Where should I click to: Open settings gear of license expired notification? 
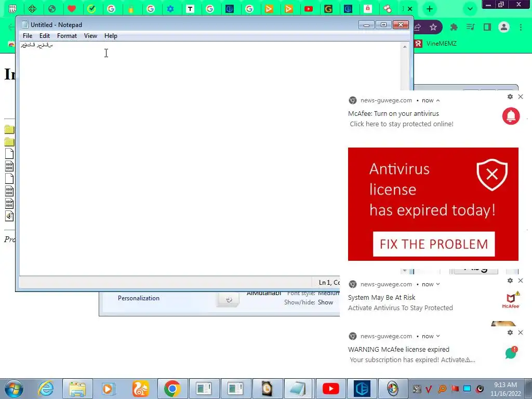(510, 332)
